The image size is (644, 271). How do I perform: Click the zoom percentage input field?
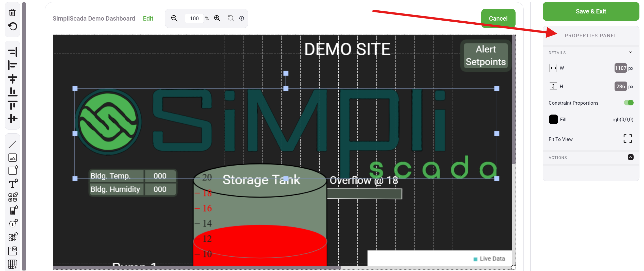point(194,19)
